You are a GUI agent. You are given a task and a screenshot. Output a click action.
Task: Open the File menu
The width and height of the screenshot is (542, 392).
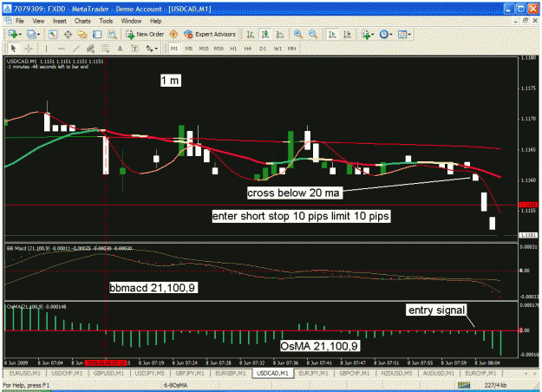pyautogui.click(x=20, y=21)
